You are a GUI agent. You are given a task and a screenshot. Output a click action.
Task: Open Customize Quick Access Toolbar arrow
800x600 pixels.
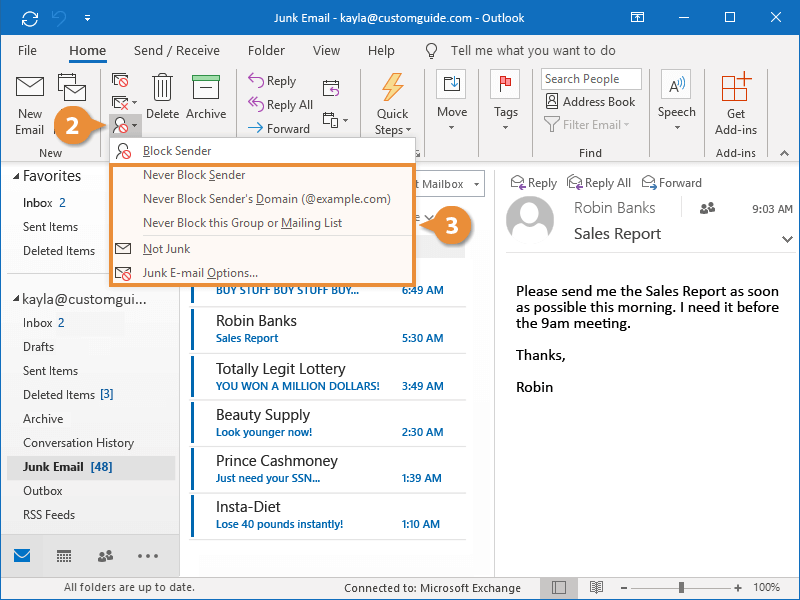[88, 18]
